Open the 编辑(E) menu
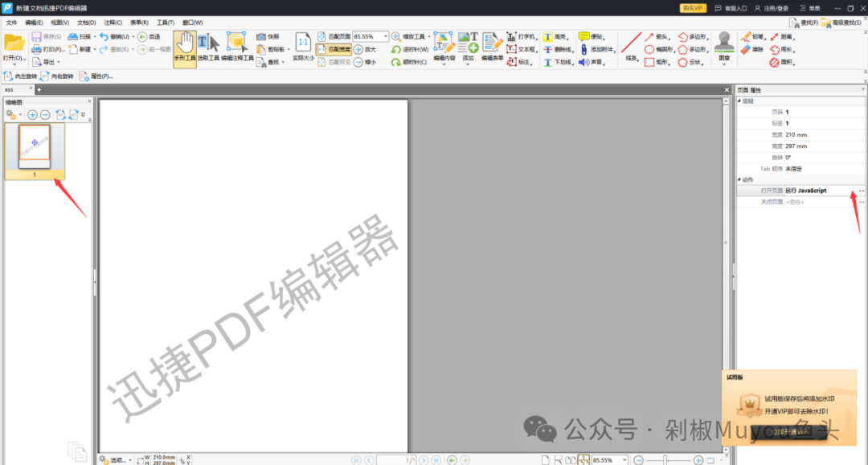This screenshot has height=465, width=868. coord(34,23)
